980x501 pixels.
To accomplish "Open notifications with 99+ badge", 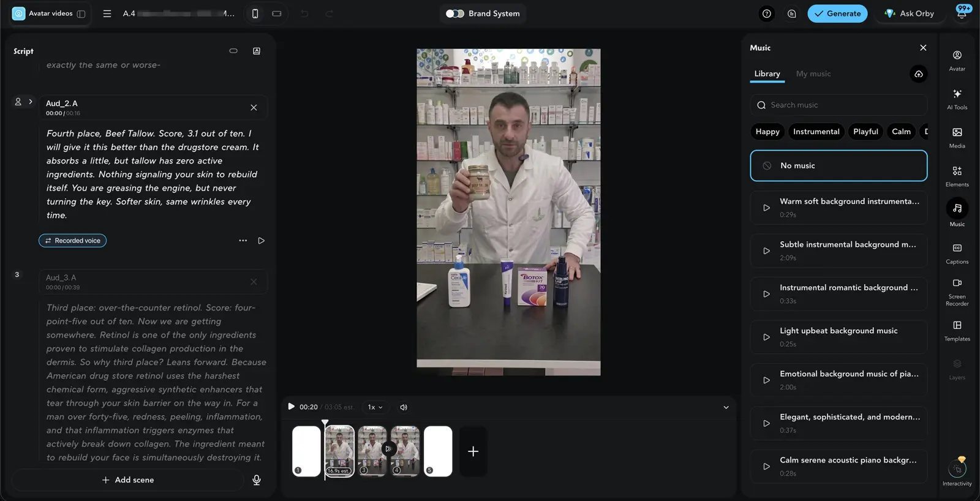I will coord(962,12).
